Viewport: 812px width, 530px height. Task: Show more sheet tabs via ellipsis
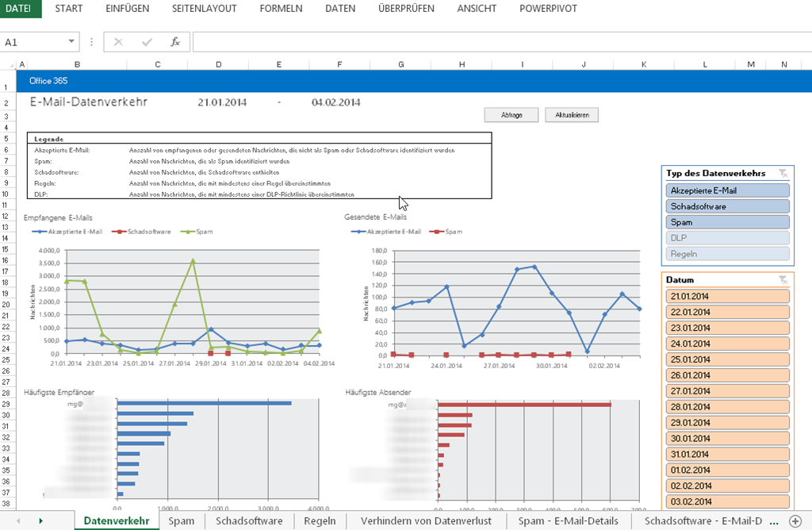coord(775,520)
